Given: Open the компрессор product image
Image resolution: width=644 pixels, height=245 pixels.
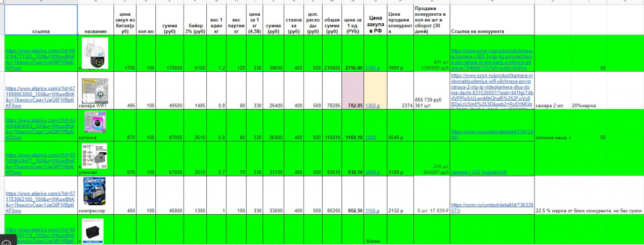Looking at the screenshot, I should tap(95, 191).
